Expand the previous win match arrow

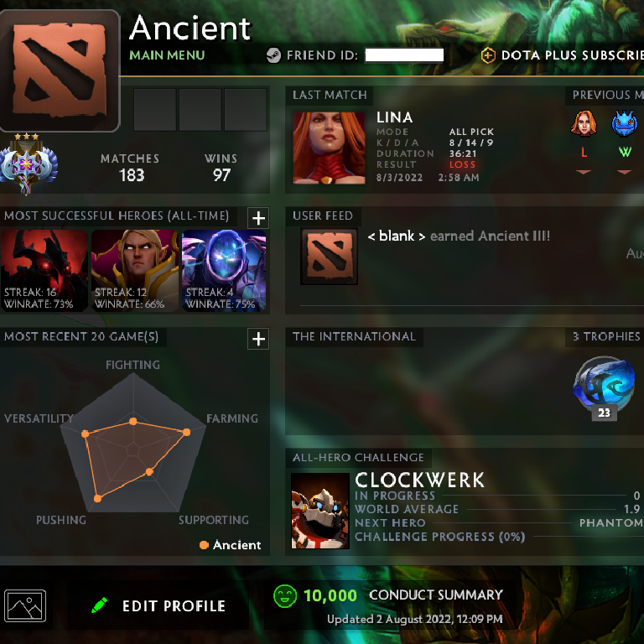(624, 172)
